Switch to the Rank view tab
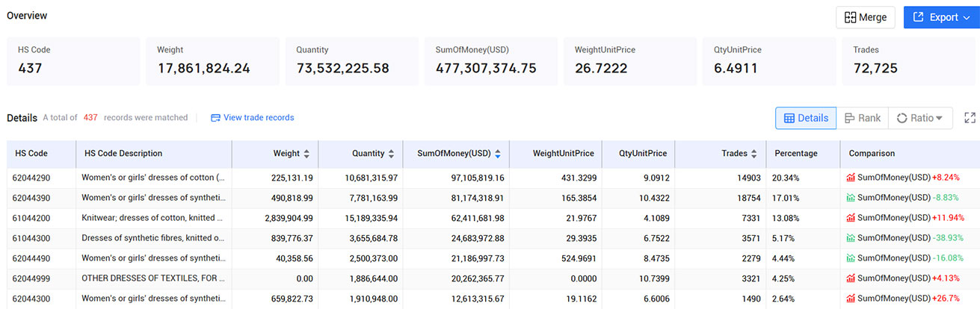980x309 pixels. click(863, 118)
